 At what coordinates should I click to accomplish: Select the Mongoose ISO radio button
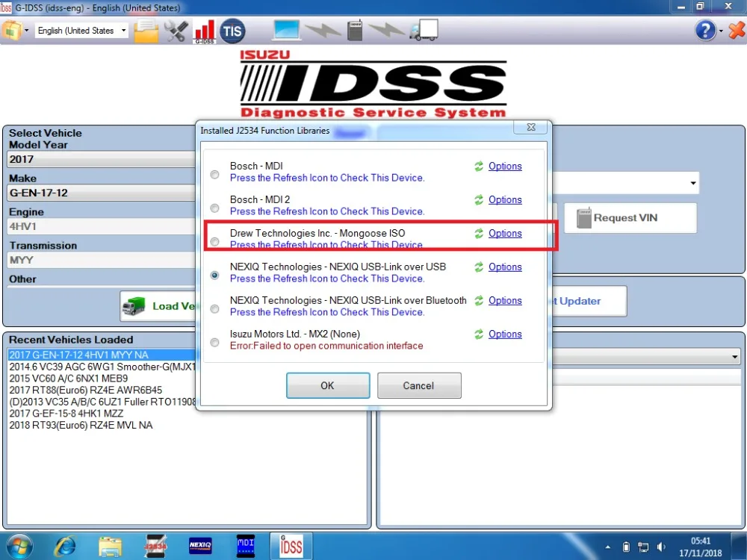(215, 242)
